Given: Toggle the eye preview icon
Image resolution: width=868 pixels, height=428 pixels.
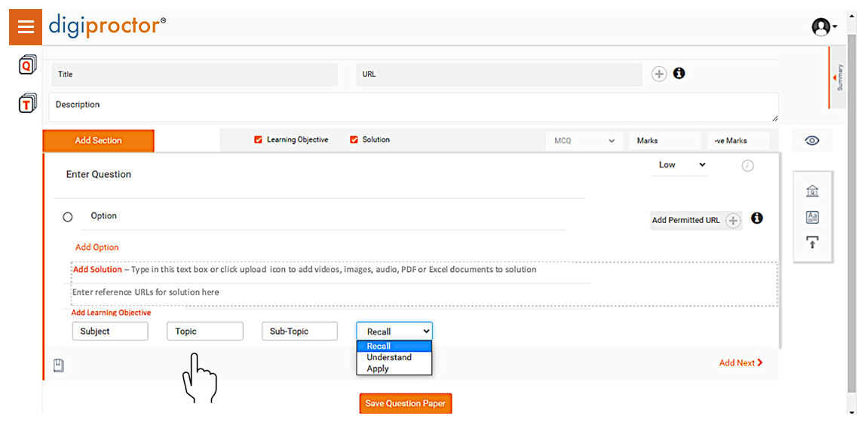Looking at the screenshot, I should [812, 141].
